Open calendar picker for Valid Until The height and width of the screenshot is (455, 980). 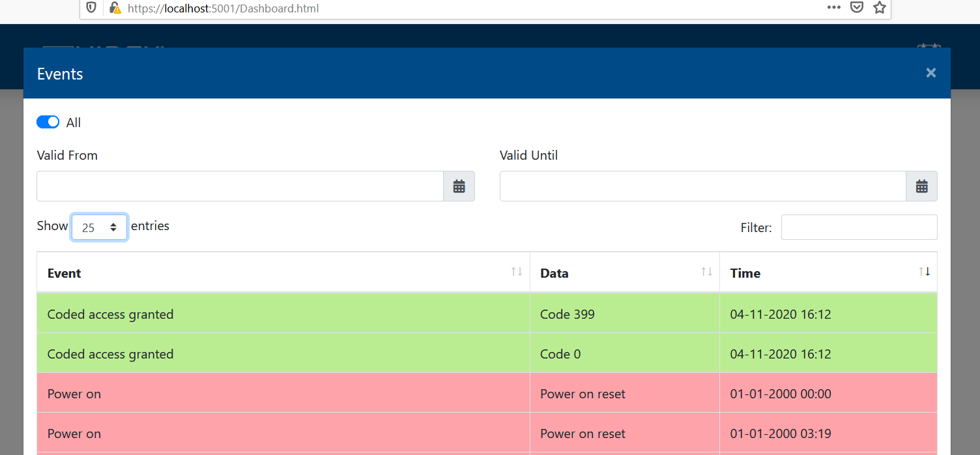921,186
